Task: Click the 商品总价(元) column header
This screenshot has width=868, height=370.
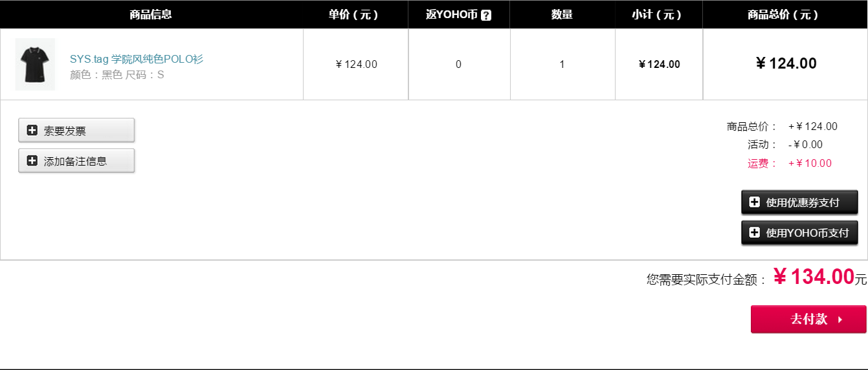Action: point(785,14)
